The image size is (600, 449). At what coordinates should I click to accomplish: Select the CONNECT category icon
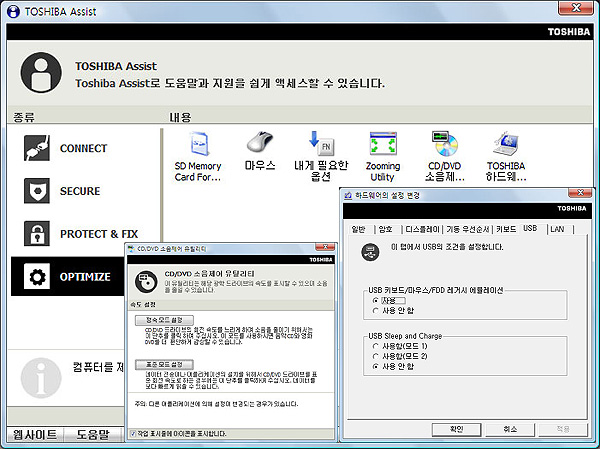[37, 148]
